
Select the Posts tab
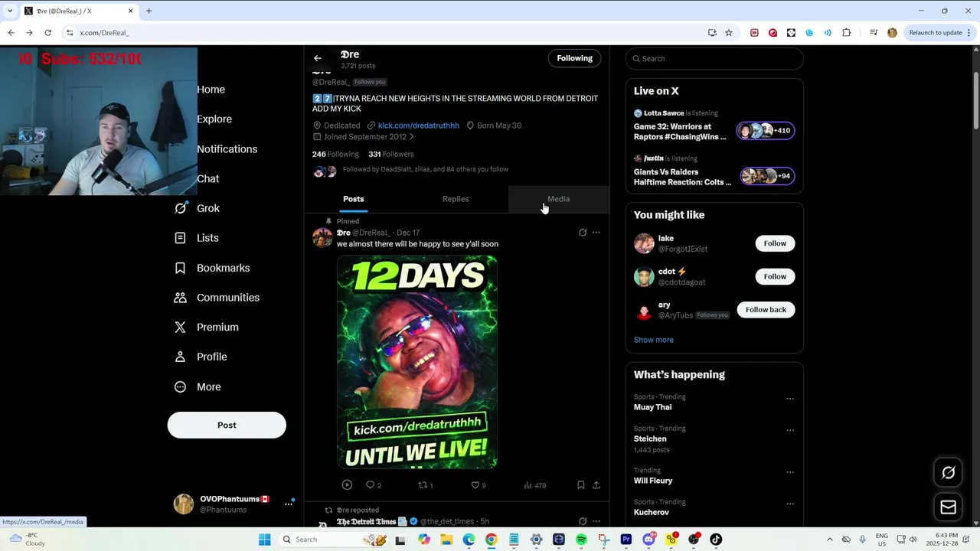tap(354, 199)
